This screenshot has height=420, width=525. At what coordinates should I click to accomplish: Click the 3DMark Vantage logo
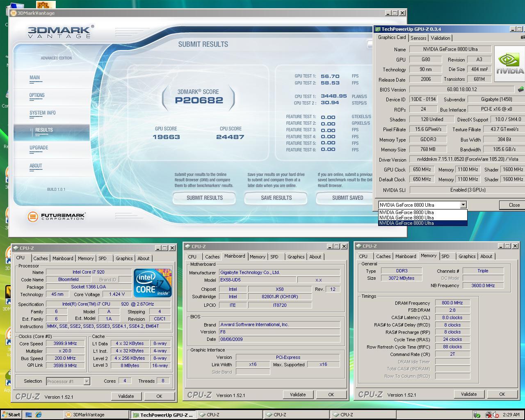coord(60,32)
